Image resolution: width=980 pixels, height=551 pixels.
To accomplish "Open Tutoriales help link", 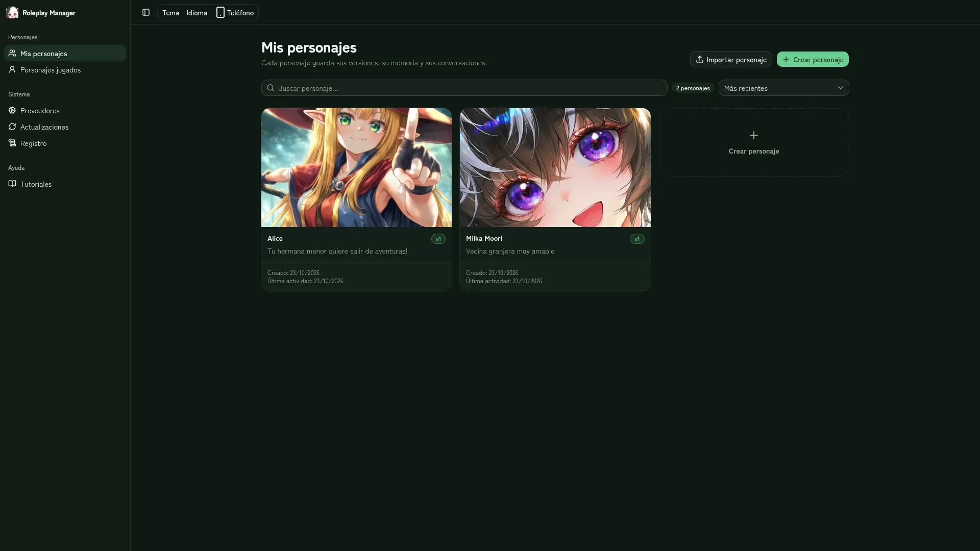I will tap(65, 184).
